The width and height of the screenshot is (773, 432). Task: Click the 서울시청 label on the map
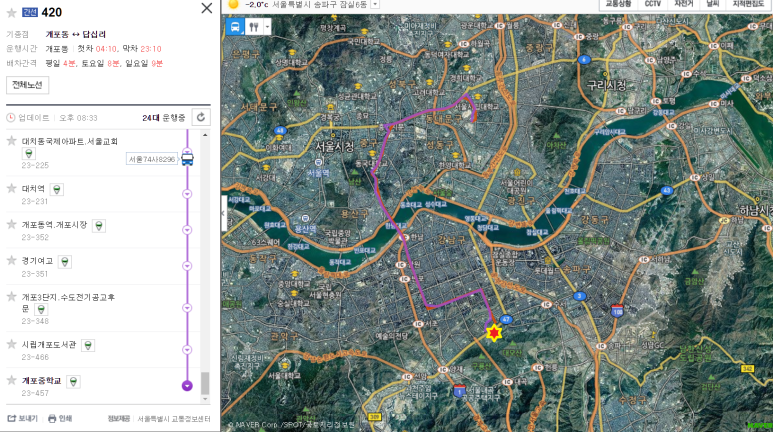pyautogui.click(x=335, y=146)
